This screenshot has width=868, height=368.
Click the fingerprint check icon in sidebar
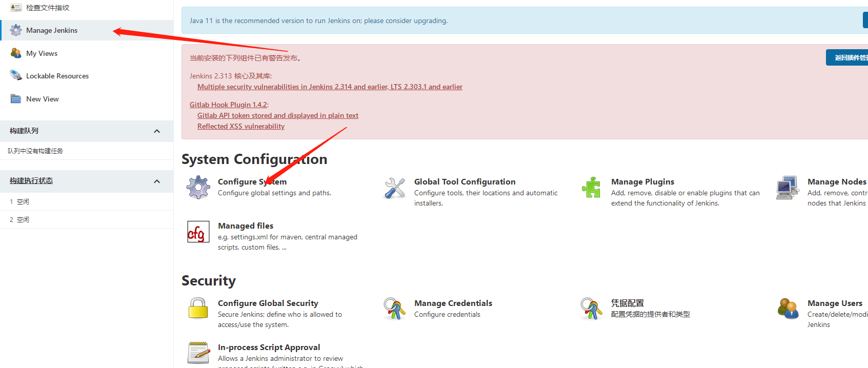pyautogui.click(x=16, y=8)
